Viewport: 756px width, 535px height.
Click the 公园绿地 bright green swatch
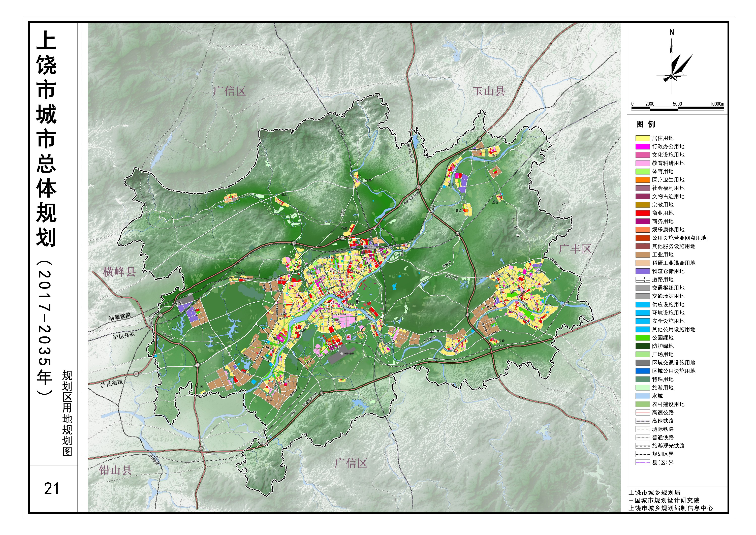coord(642,338)
